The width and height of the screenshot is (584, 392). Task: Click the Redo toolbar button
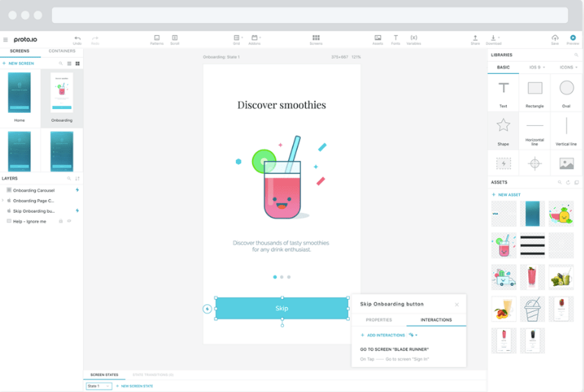click(x=95, y=40)
